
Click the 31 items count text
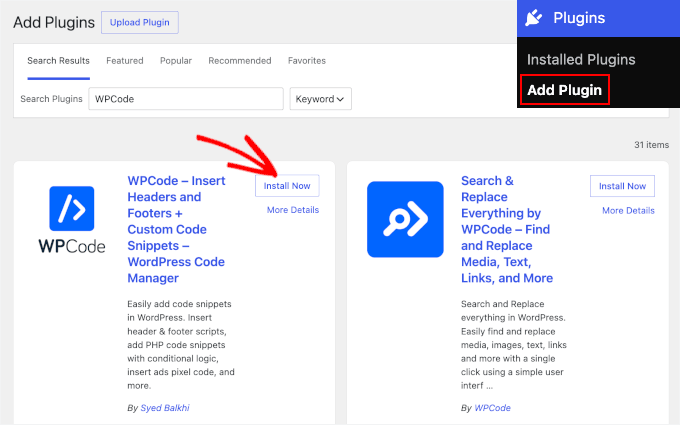click(x=651, y=145)
